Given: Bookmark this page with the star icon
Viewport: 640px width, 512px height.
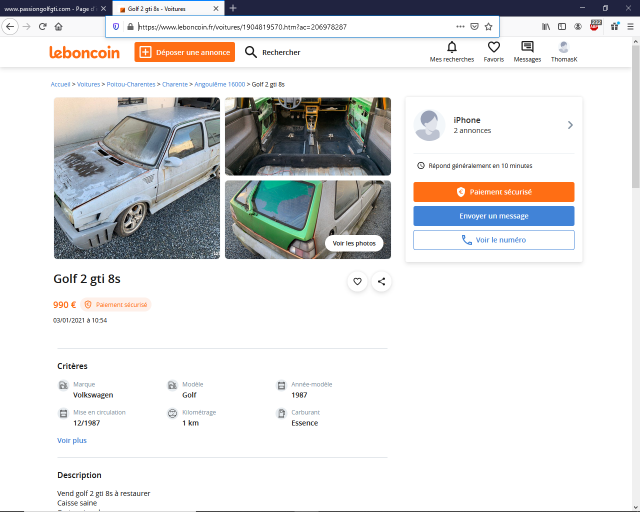Looking at the screenshot, I should (489, 26).
